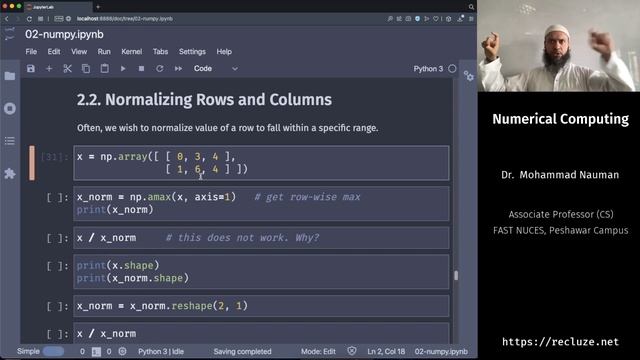Screen dimensions: 640x360
Task: Click the browser shield extension icon
Action: pos(417,19)
